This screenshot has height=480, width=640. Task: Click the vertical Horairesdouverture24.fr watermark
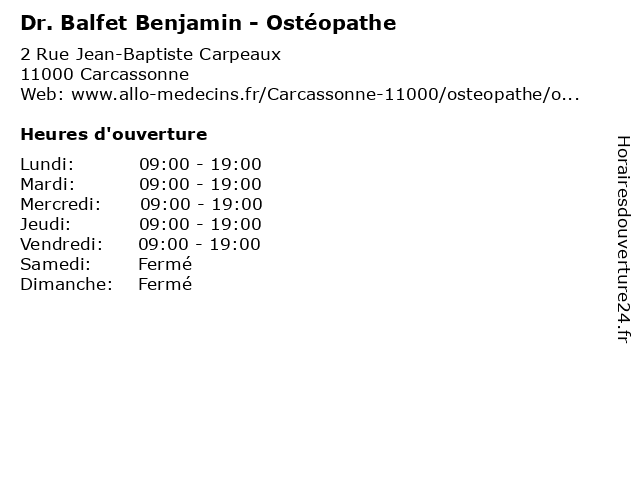pyautogui.click(x=623, y=240)
